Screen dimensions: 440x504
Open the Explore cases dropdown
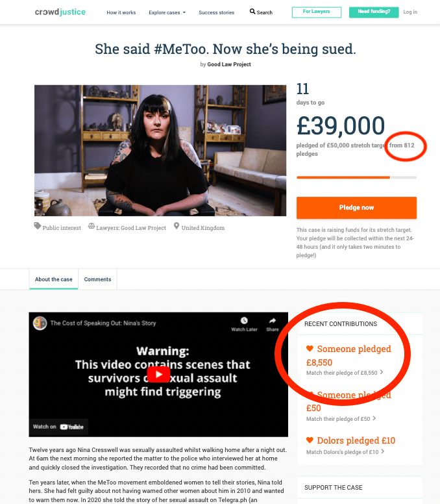point(167,12)
